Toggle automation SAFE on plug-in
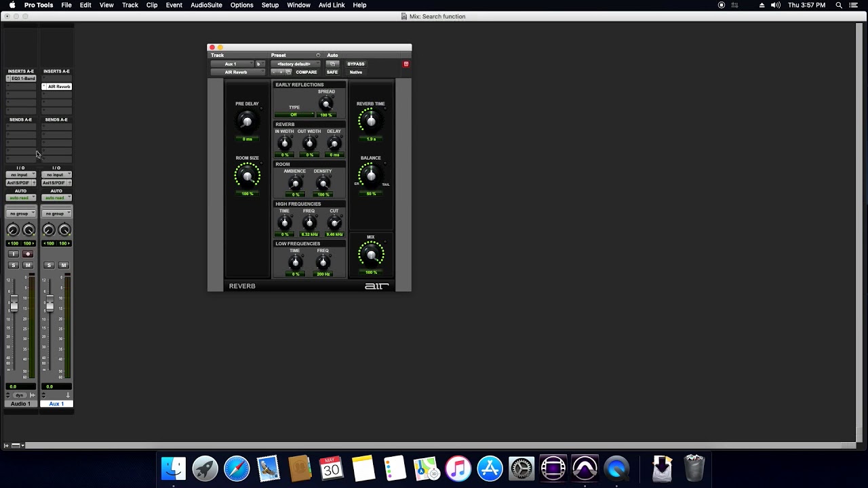 (332, 72)
